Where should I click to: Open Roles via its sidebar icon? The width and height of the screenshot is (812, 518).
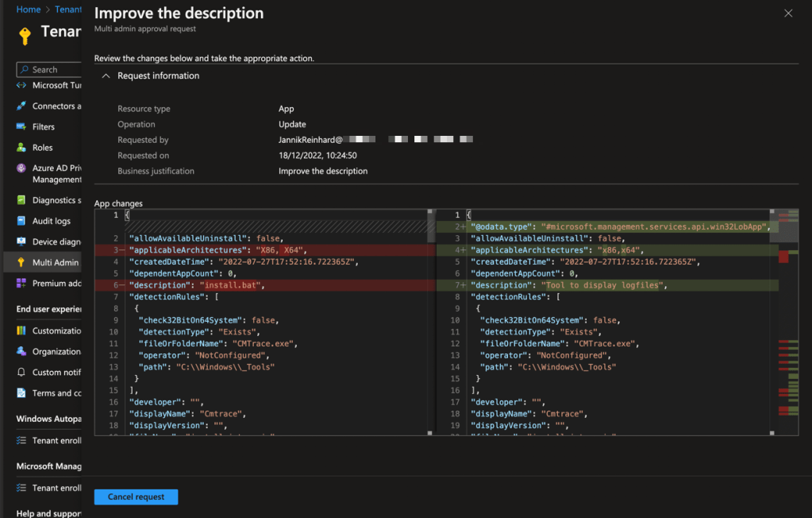click(22, 147)
